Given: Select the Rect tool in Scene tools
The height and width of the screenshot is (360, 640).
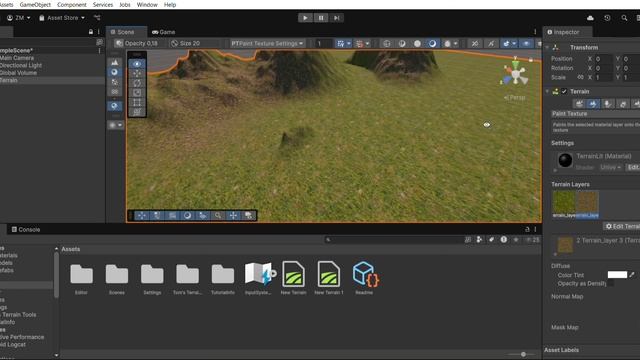Looking at the screenshot, I should (137, 102).
